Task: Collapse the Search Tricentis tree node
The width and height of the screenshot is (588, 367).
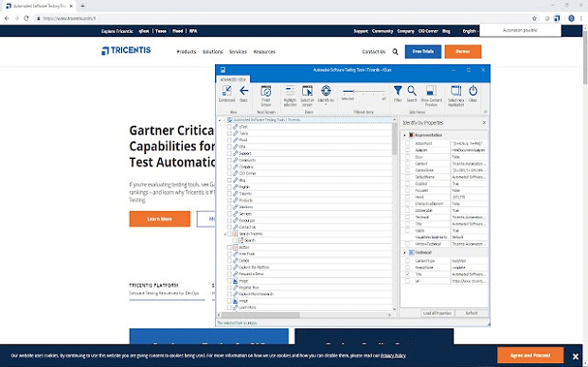Action: click(225, 234)
